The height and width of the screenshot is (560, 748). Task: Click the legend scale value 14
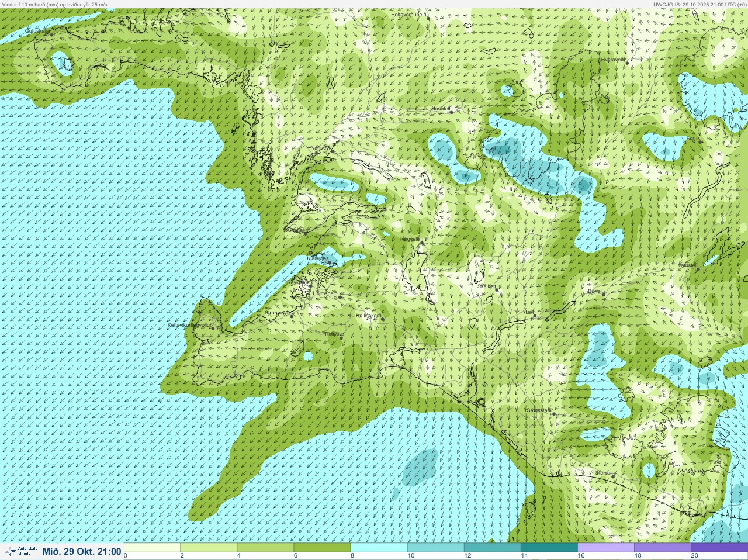click(x=524, y=556)
